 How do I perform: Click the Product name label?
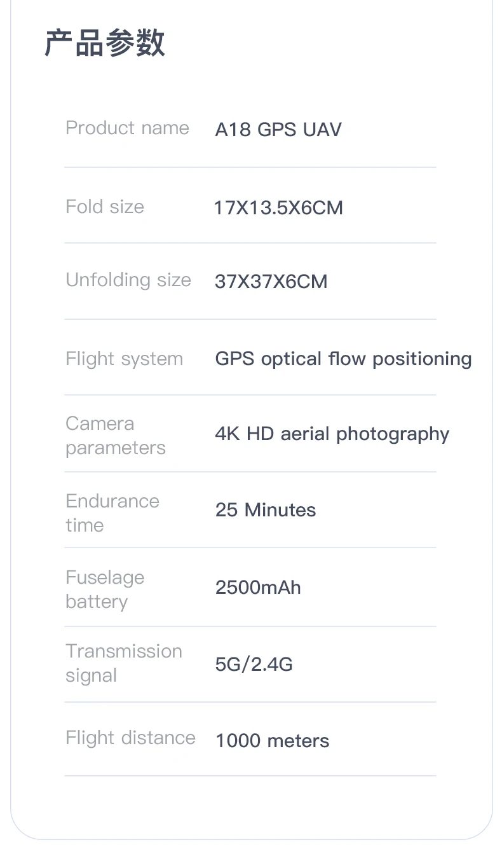(x=127, y=128)
